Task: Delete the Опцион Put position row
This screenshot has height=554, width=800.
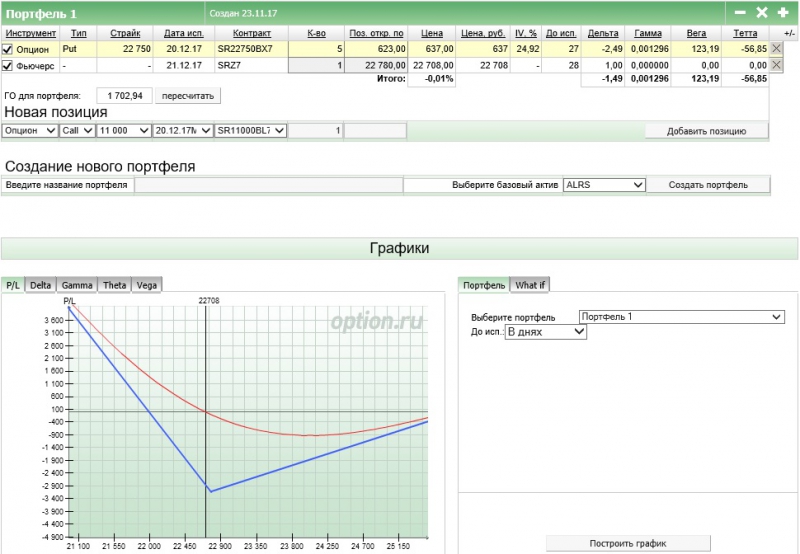Action: coord(777,48)
